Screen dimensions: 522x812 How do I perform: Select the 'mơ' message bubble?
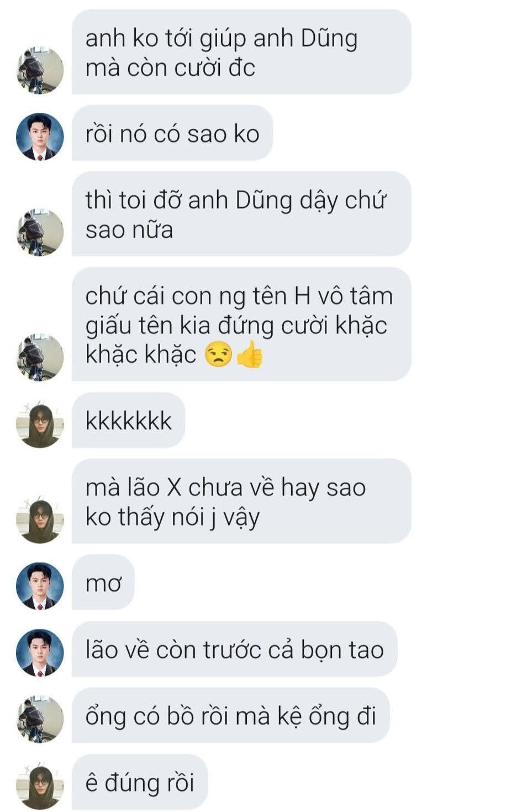click(103, 583)
